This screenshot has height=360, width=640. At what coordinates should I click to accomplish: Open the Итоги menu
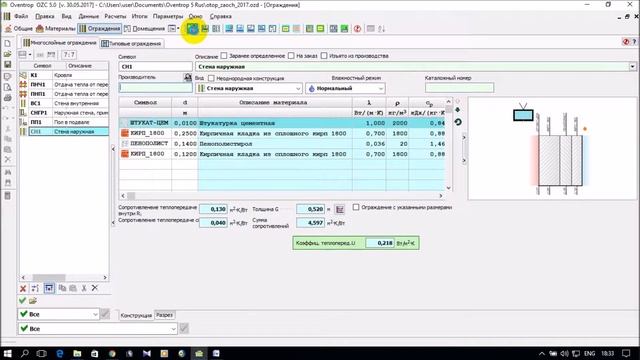click(140, 16)
